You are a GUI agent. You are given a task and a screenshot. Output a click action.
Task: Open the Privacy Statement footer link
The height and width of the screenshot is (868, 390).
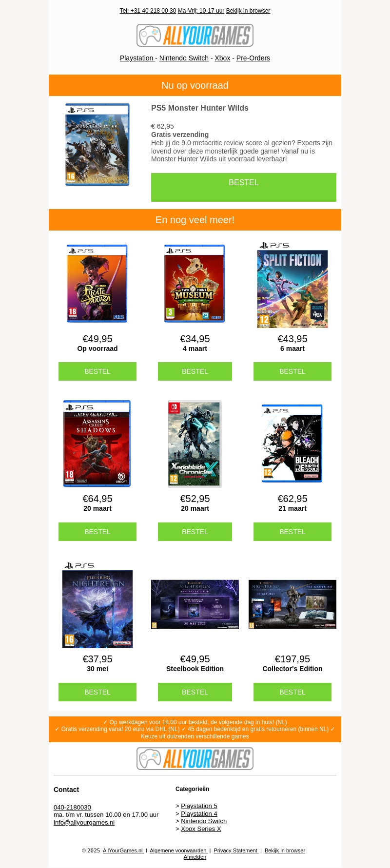236,850
